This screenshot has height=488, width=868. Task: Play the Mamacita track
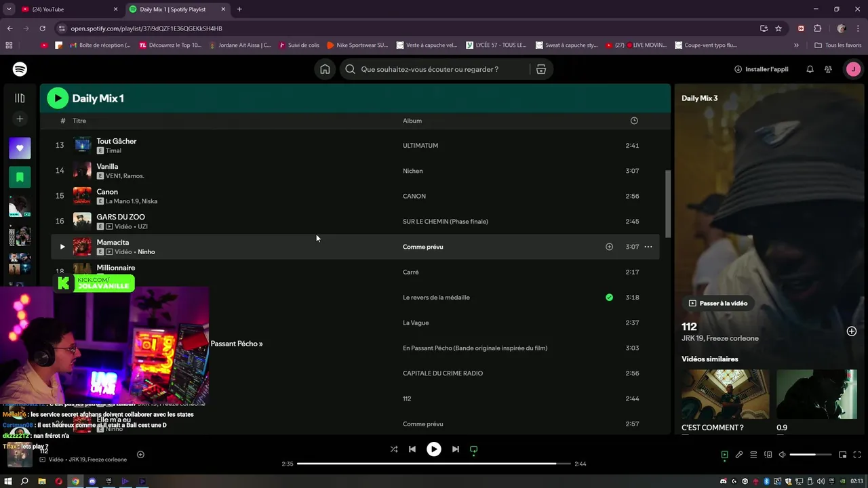(x=62, y=247)
